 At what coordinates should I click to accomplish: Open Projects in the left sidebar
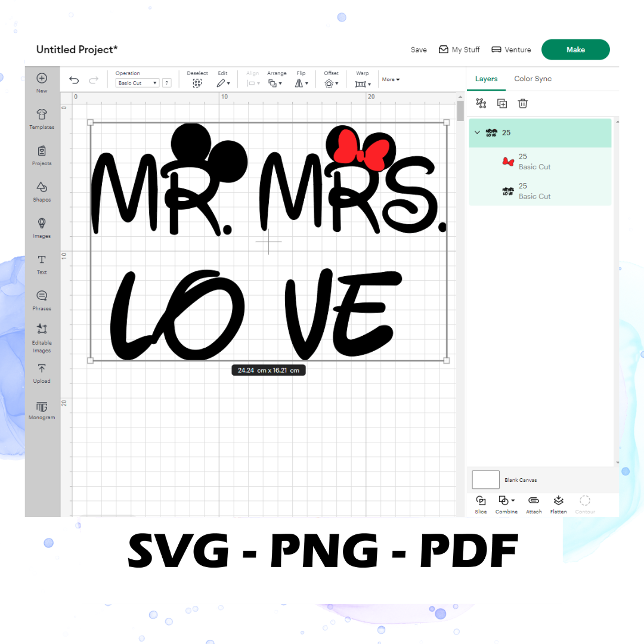click(x=42, y=155)
